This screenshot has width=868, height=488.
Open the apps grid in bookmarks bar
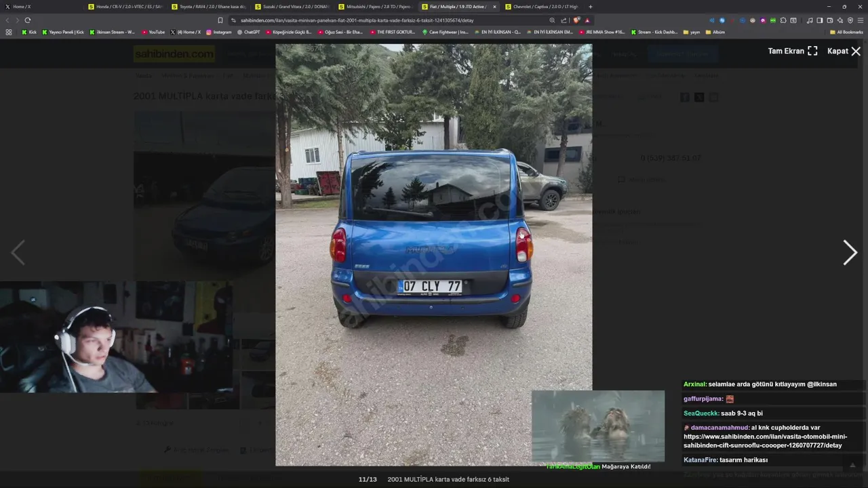[x=9, y=32]
